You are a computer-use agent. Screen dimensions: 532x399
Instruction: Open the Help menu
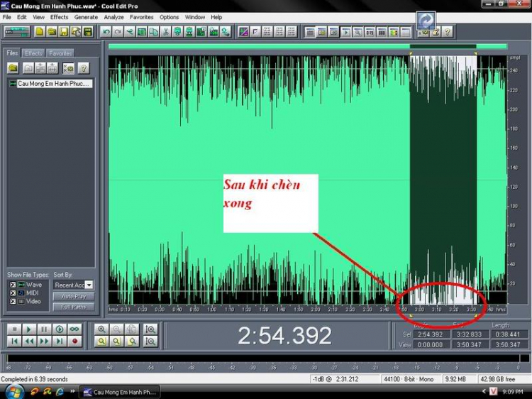point(216,17)
